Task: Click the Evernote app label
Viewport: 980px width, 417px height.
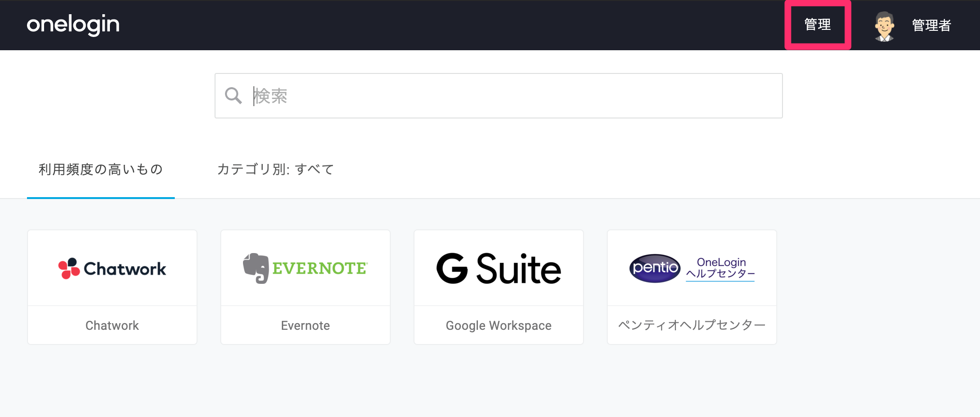Action: 306,326
